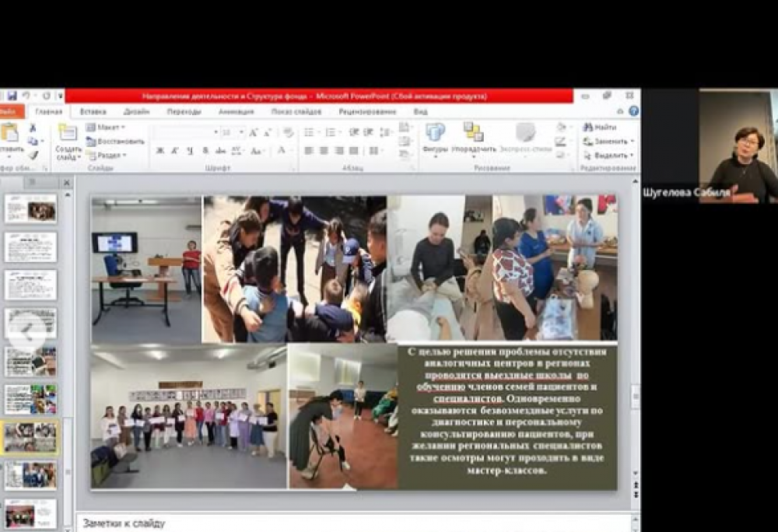778x532 pixels.
Task: Go back with the round arrow overlay
Action: 26,331
